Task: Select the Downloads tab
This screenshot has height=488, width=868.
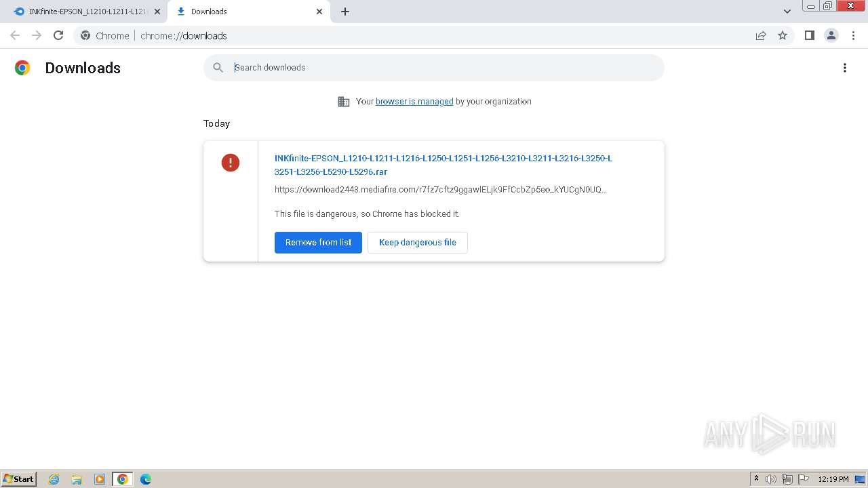Action: click(x=249, y=12)
